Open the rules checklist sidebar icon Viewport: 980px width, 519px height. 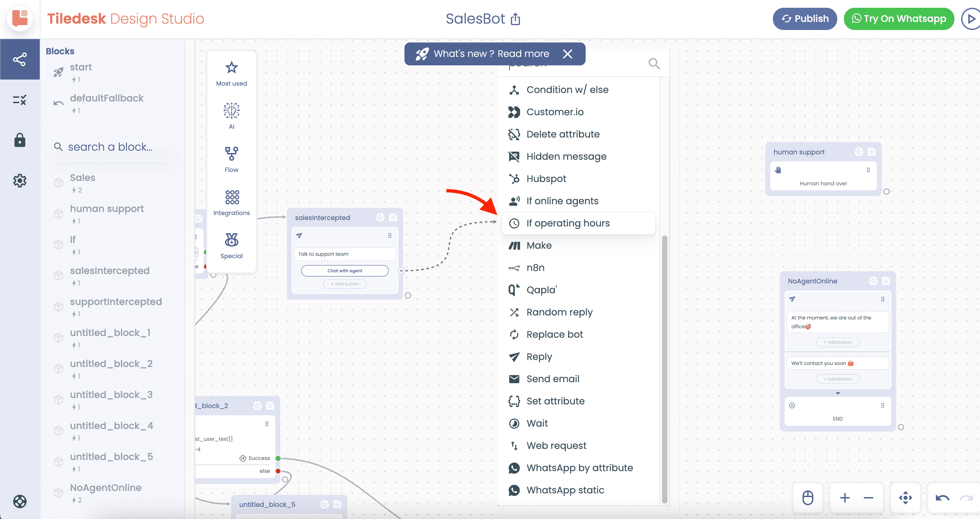tap(20, 100)
